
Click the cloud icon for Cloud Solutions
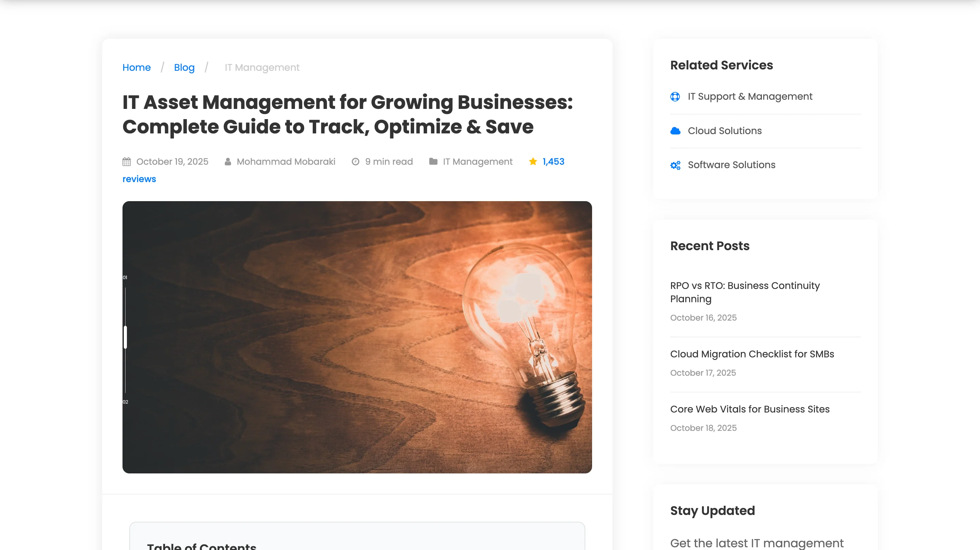tap(675, 131)
